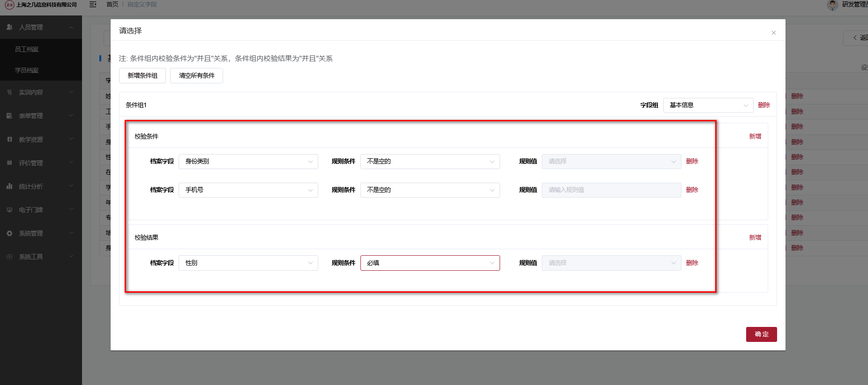Click the 统计分析 chevron arrow
Image resolution: width=868 pixels, height=385 pixels.
71,186
